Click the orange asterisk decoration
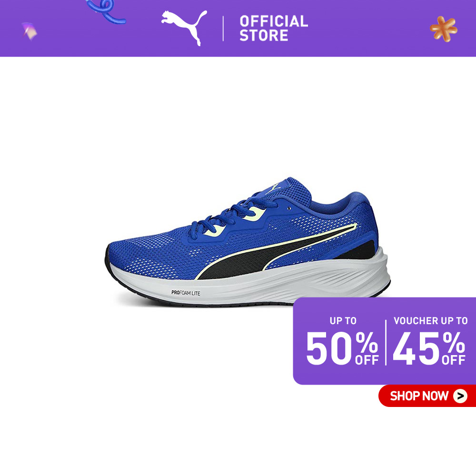 coord(444,29)
